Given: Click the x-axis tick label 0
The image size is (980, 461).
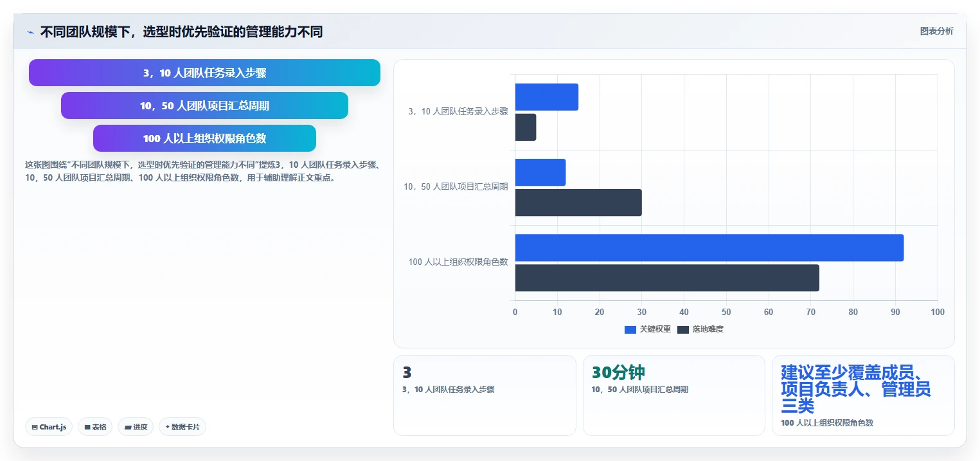Looking at the screenshot, I should 515,312.
